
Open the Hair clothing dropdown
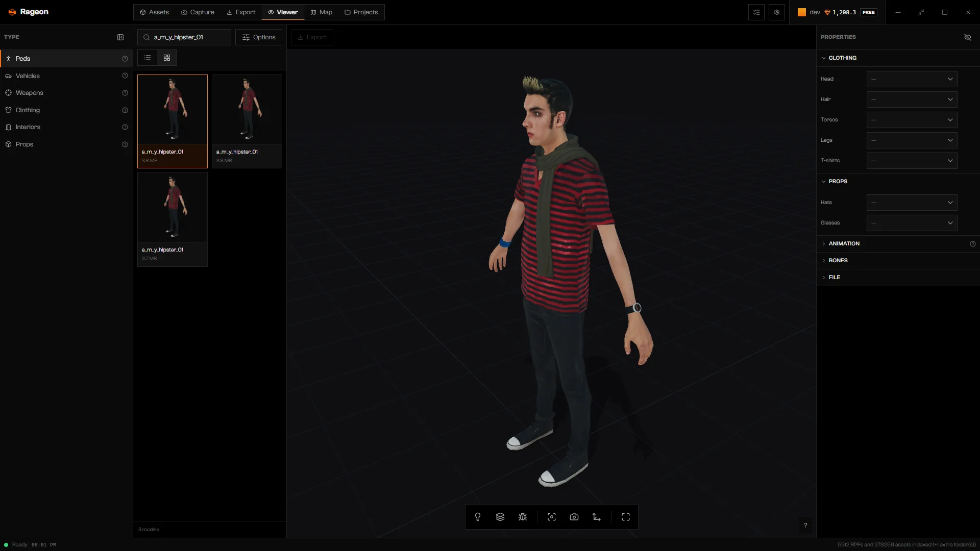pyautogui.click(x=912, y=99)
